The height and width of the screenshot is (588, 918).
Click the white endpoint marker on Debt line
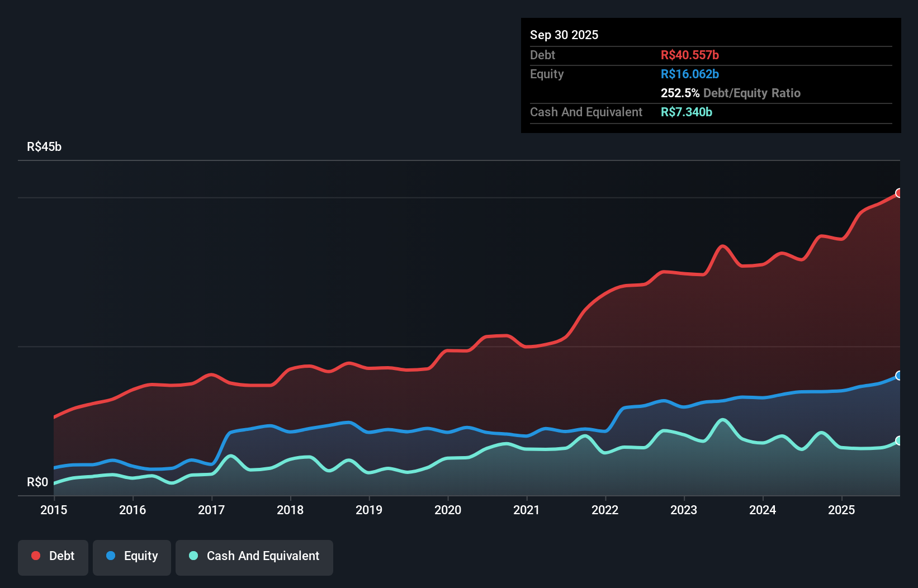[899, 193]
